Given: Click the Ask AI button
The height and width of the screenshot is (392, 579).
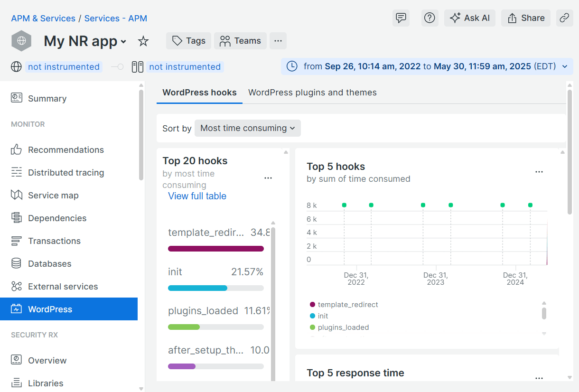Looking at the screenshot, I should point(470,18).
